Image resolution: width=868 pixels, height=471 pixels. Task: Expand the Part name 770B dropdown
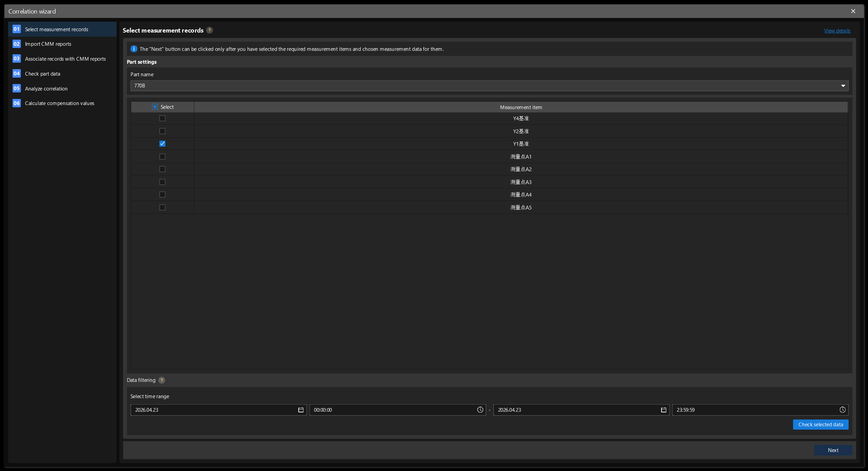[843, 86]
